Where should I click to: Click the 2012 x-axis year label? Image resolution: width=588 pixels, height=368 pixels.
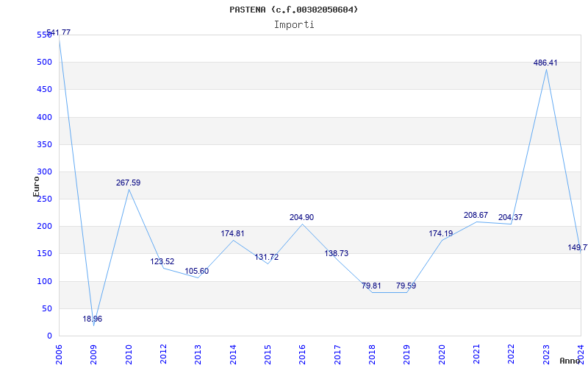pos(163,355)
